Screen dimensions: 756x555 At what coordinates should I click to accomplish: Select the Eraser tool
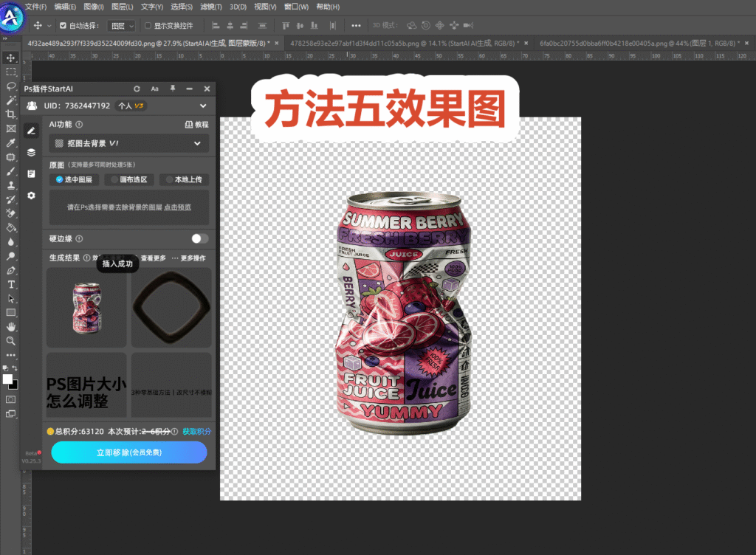10,213
